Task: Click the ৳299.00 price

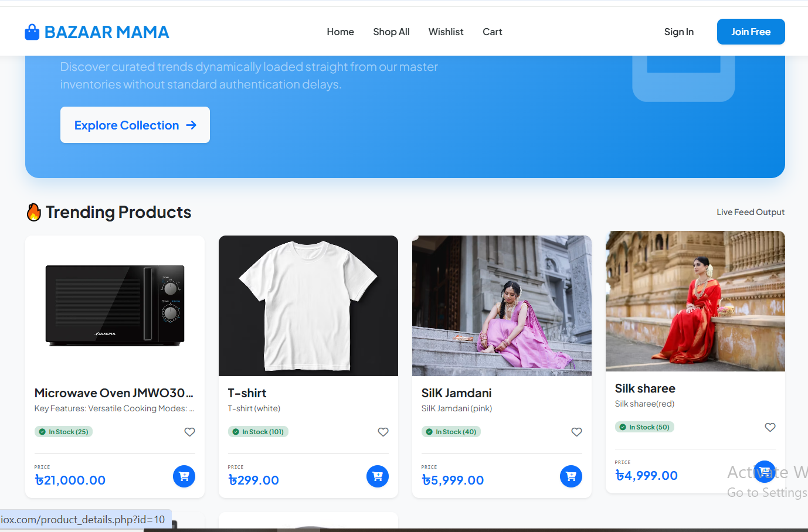Action: (253, 480)
